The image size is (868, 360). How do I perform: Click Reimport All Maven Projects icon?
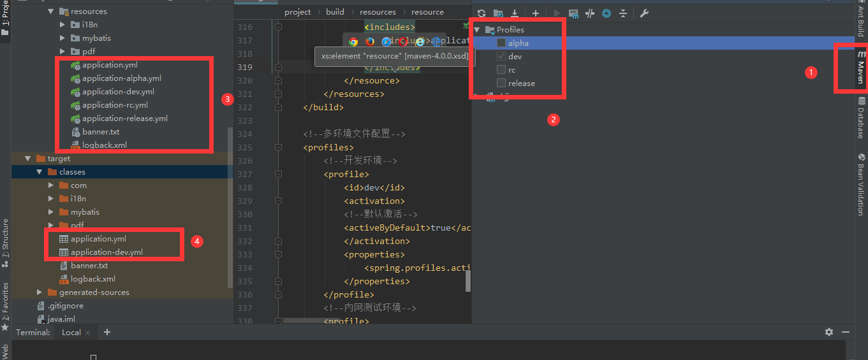[x=482, y=13]
